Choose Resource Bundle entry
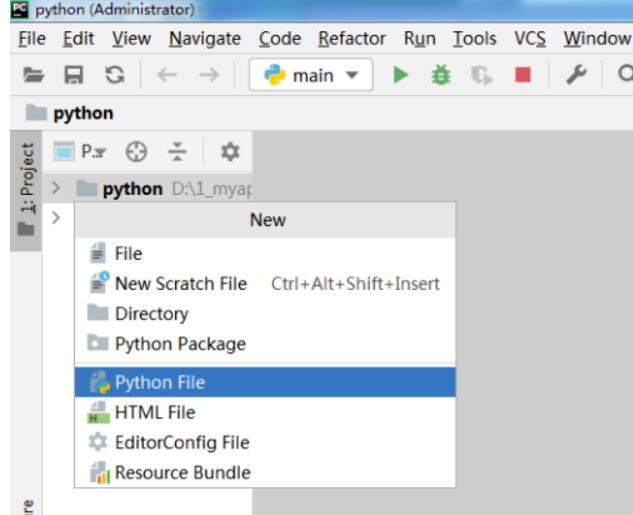633x515 pixels. (265, 473)
